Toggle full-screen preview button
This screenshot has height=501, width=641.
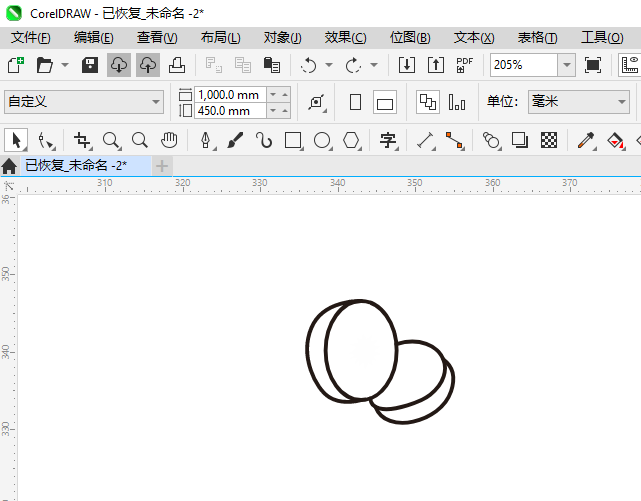point(593,65)
